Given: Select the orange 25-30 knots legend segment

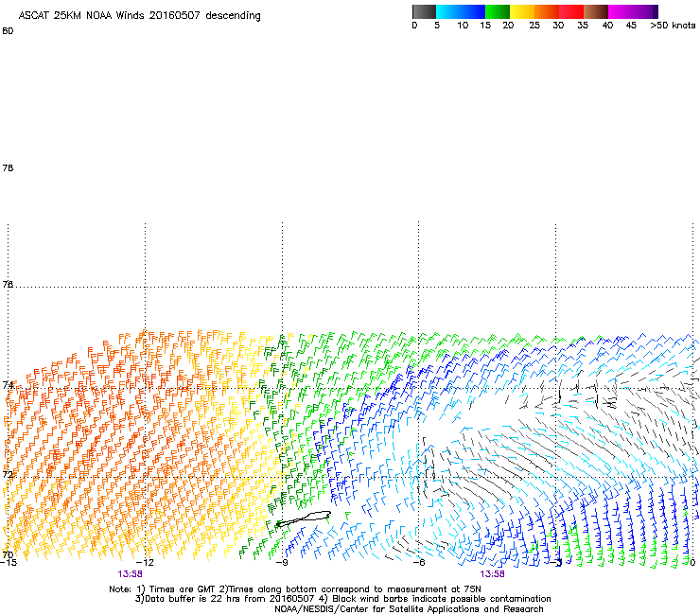Looking at the screenshot, I should pos(547,11).
